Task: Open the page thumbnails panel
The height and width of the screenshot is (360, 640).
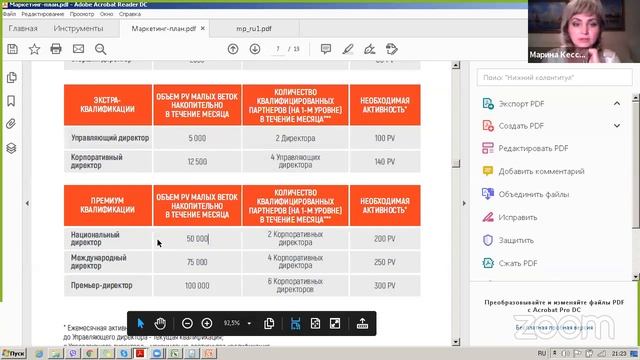Action: pyautogui.click(x=11, y=78)
